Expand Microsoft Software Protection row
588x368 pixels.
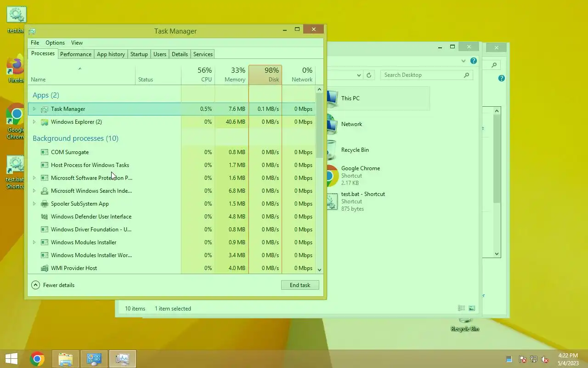[x=34, y=178]
